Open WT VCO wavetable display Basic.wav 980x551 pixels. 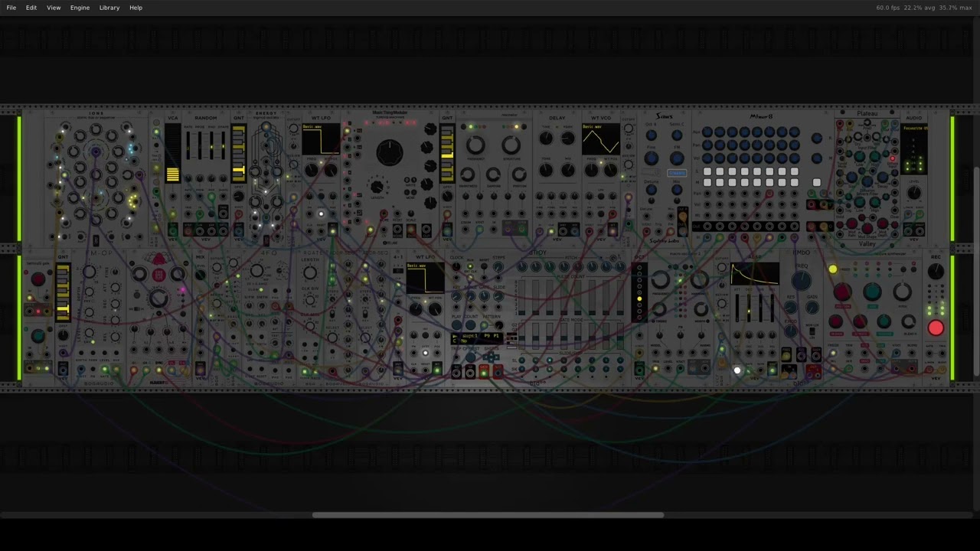click(601, 139)
